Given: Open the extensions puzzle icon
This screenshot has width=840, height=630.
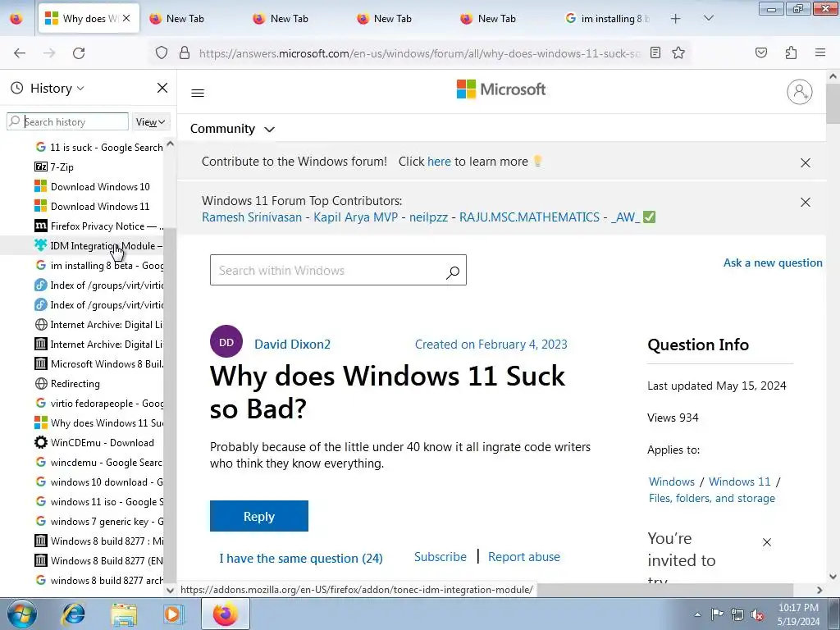Looking at the screenshot, I should click(791, 52).
